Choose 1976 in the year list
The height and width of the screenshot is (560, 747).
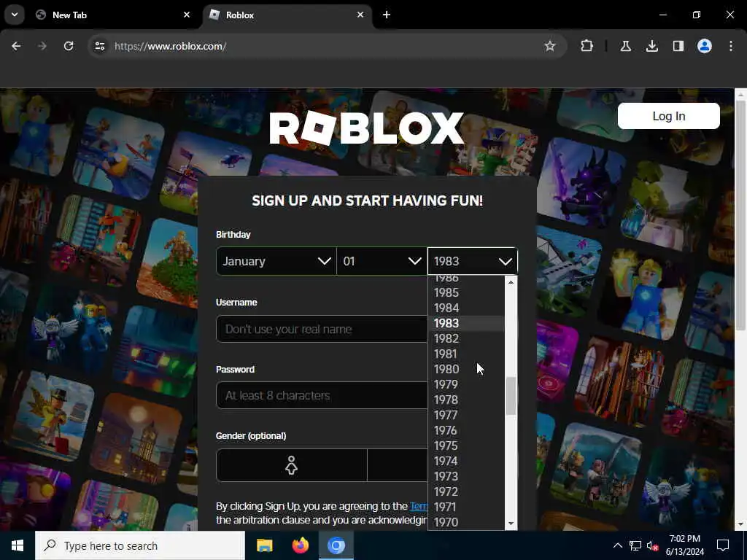click(x=466, y=430)
